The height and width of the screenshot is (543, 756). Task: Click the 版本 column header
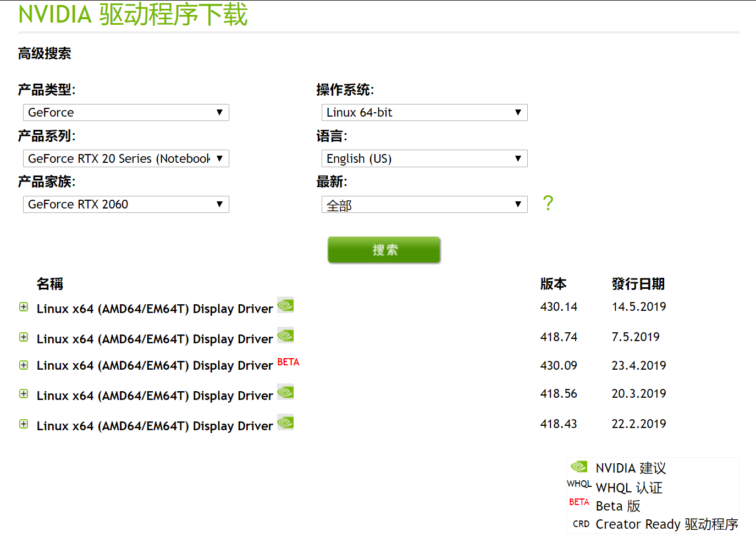coord(553,284)
